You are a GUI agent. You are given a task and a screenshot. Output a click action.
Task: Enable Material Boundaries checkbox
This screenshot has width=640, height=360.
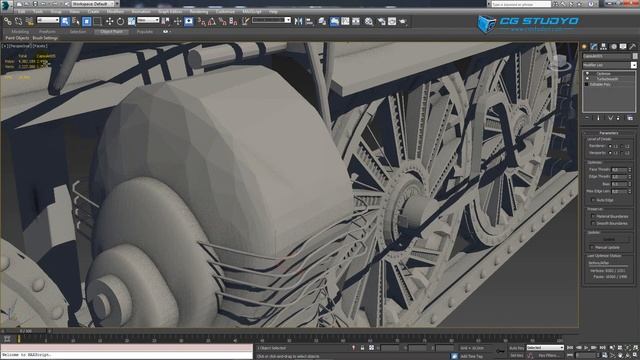tap(593, 216)
